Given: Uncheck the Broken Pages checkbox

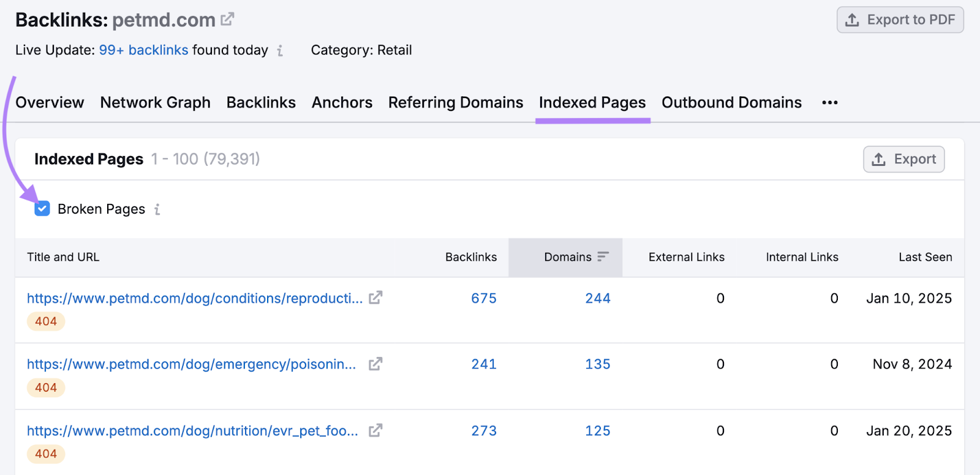Looking at the screenshot, I should 42,209.
